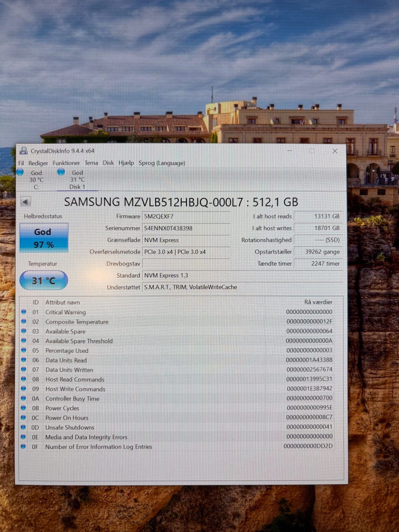Click status dot of Available Spare row
Screen dimensions: 399x532
pos(24,331)
